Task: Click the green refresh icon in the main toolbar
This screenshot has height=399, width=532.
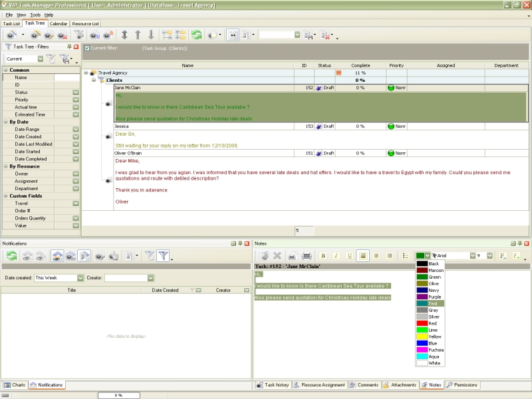Action: 196,35
